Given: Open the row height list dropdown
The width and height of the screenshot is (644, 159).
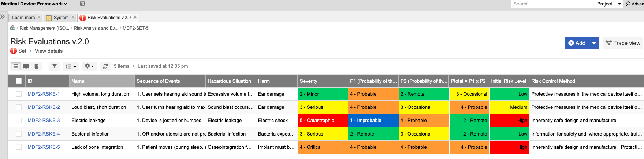Looking at the screenshot, I should click(x=71, y=66).
